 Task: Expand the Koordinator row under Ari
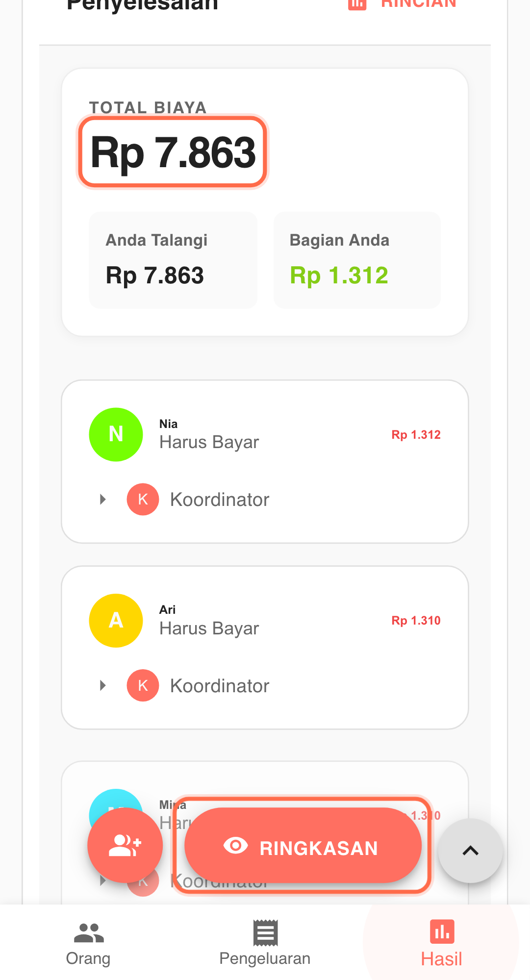pyautogui.click(x=103, y=685)
